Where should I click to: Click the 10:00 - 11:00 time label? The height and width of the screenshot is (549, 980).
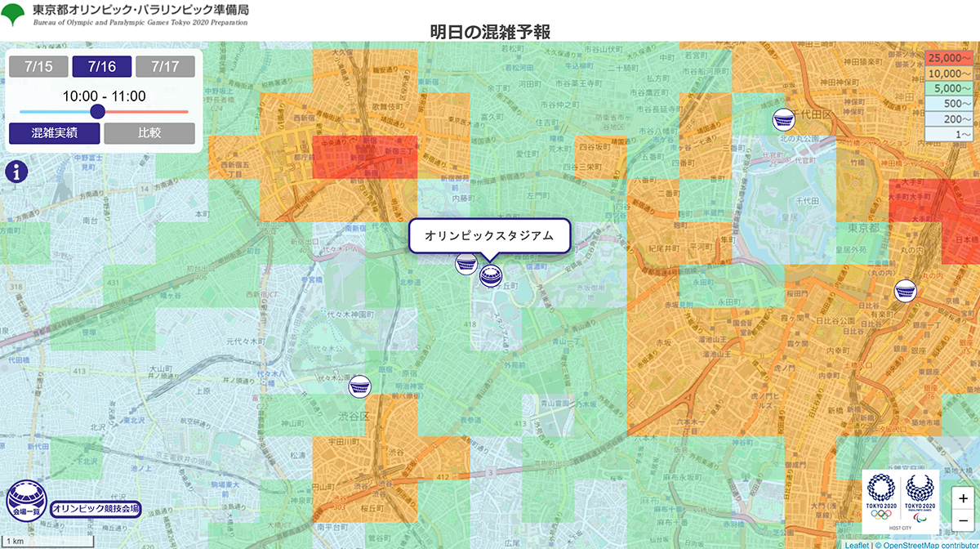coord(104,96)
